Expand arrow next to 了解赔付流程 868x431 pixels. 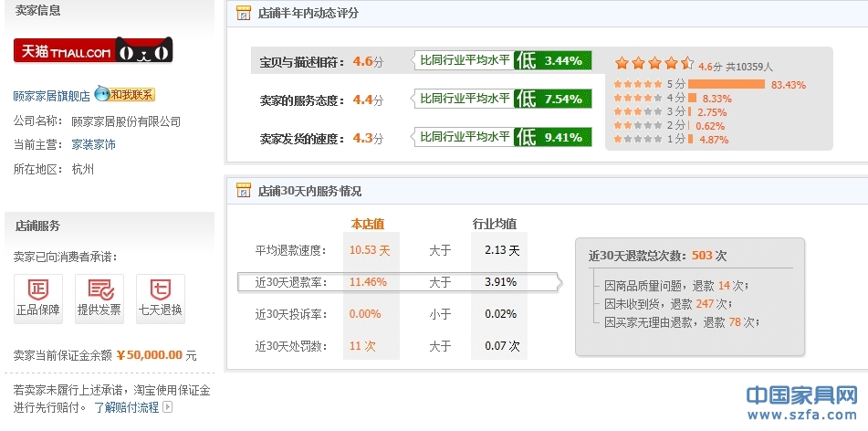pos(167,407)
